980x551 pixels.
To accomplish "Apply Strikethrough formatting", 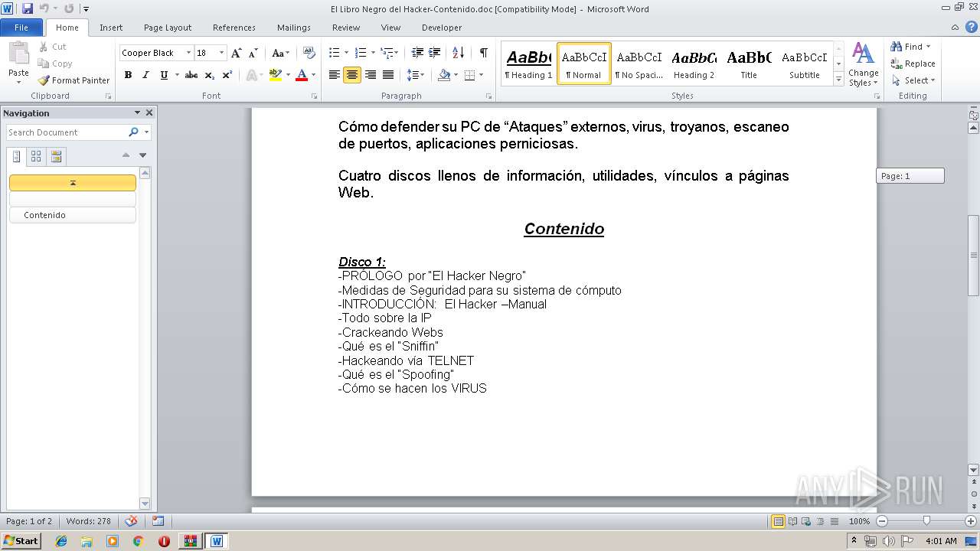I will click(x=191, y=75).
